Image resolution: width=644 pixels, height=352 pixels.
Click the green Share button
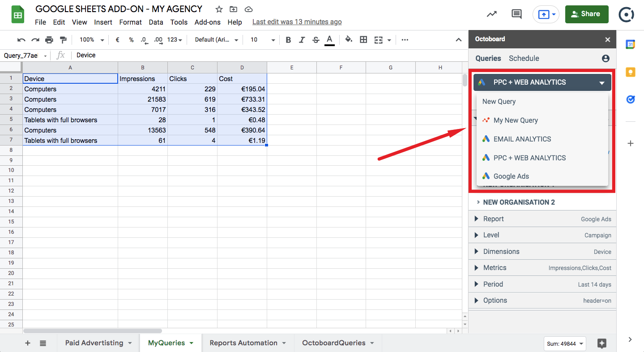(x=587, y=14)
